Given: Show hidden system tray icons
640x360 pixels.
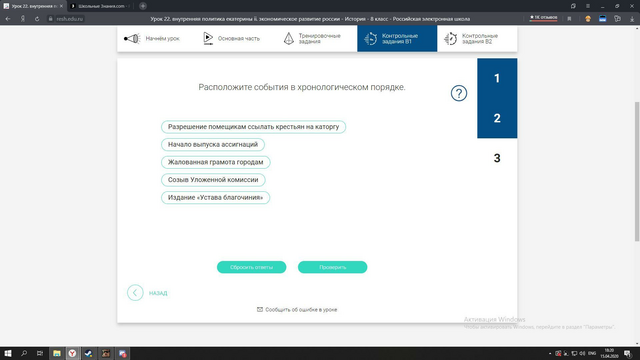Looking at the screenshot, I should click(x=550, y=353).
